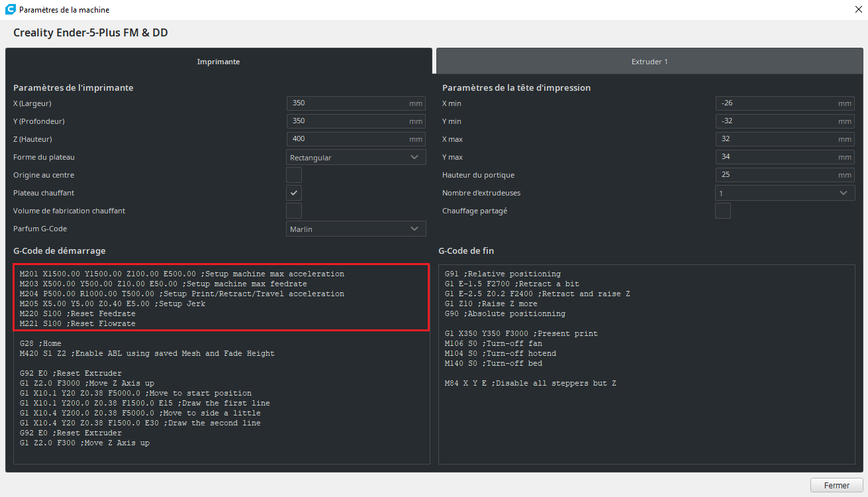Click the 'G91 ;Relative positioning' line
The height and width of the screenshot is (497, 868).
click(503, 274)
